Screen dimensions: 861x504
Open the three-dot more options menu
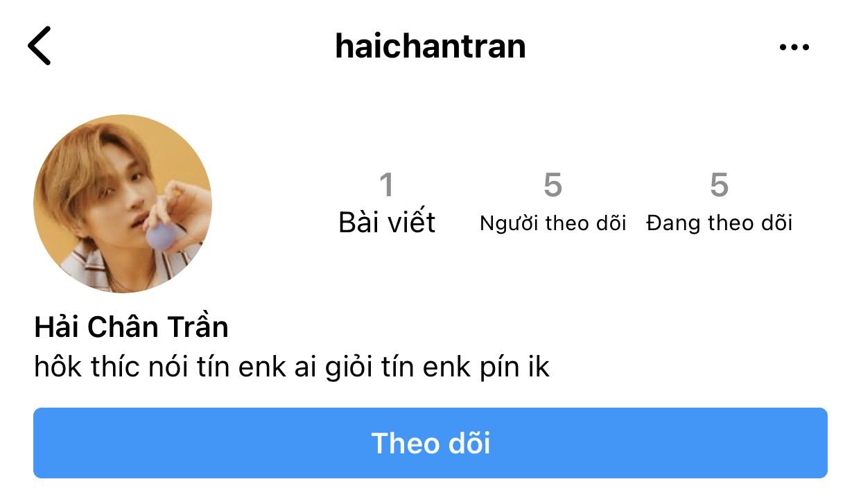[x=794, y=47]
